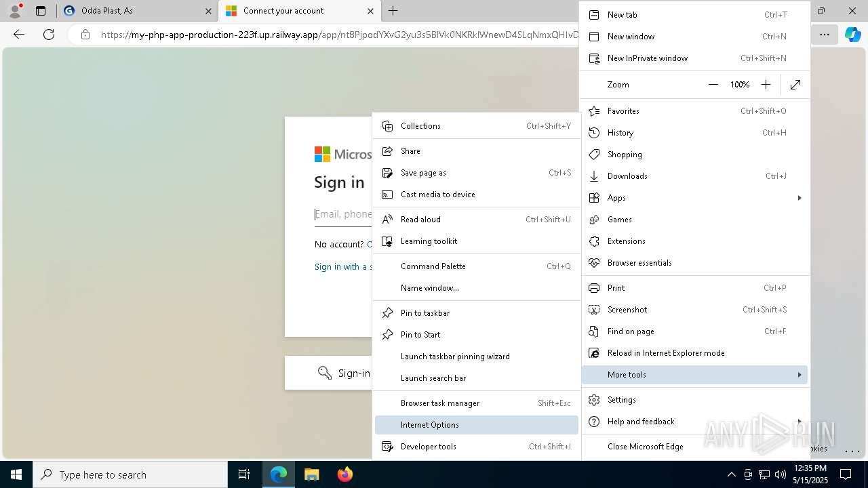Open the tab actions menu icon
Screen dimensions: 868x488
pyautogui.click(x=41, y=11)
